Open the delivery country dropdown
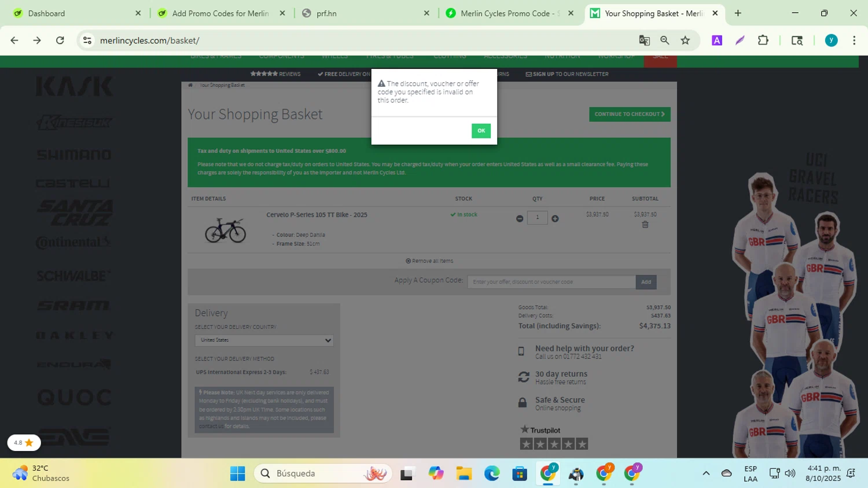Image resolution: width=868 pixels, height=488 pixels. 264,340
